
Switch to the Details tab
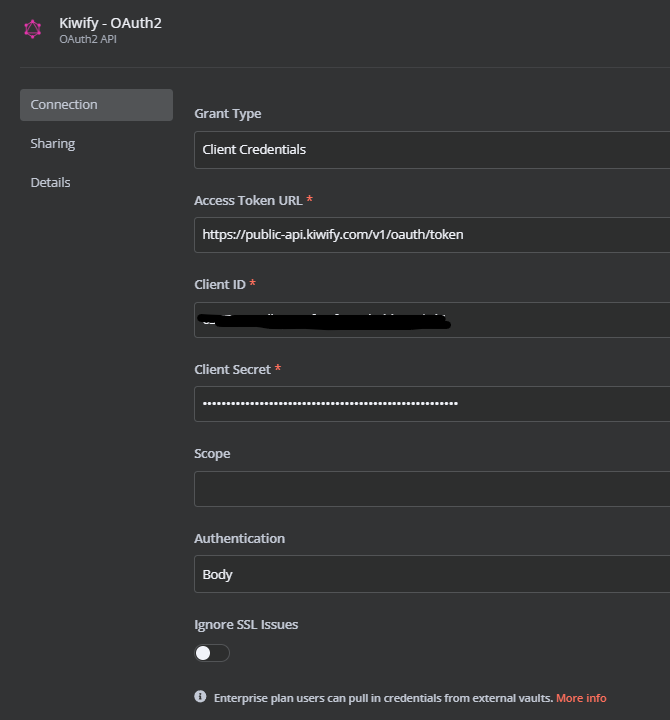(50, 183)
